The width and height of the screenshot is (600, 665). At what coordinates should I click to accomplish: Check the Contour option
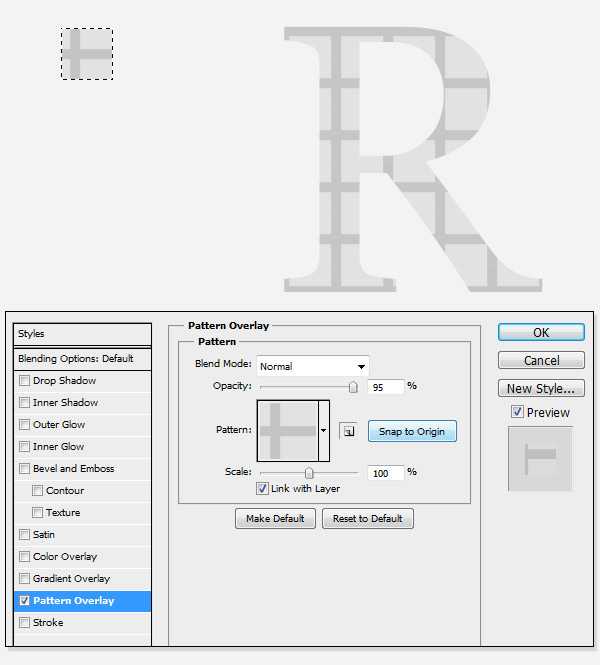tap(37, 491)
